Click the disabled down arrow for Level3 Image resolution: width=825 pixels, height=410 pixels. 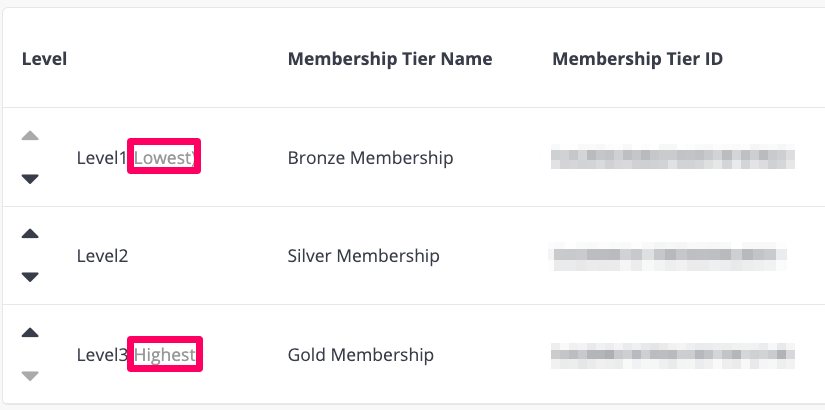[x=30, y=376]
